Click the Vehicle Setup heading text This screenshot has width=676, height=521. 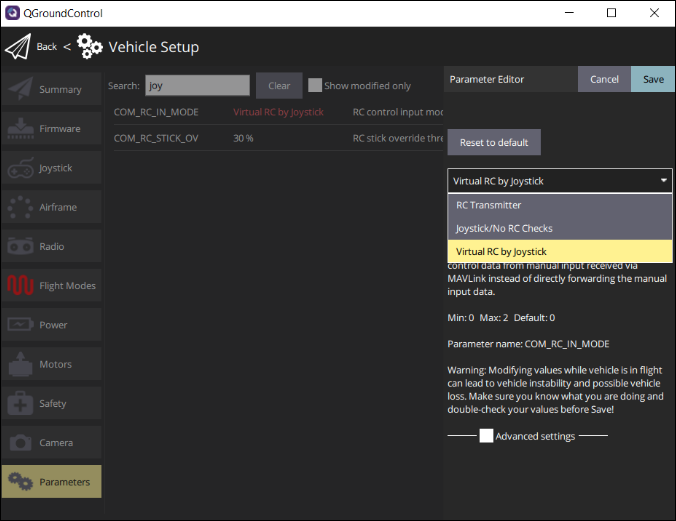point(153,47)
